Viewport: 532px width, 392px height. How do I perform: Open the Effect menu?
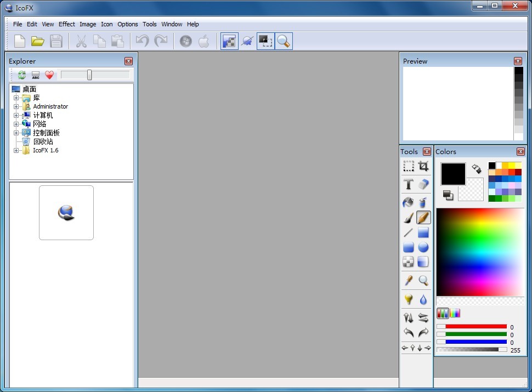click(x=67, y=24)
